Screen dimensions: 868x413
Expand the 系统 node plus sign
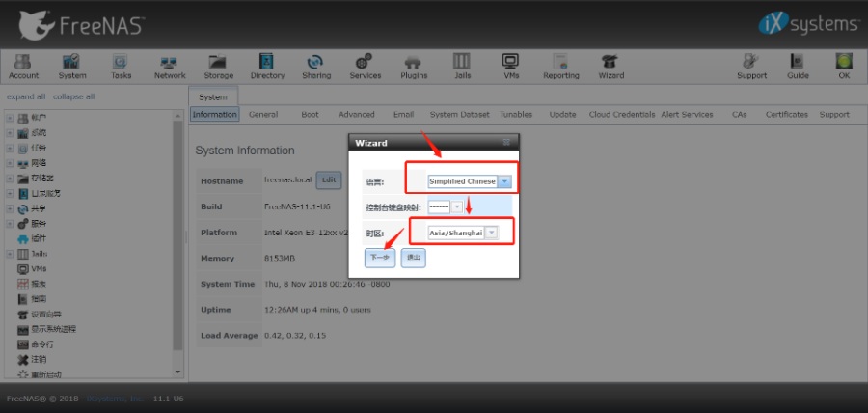(10, 133)
